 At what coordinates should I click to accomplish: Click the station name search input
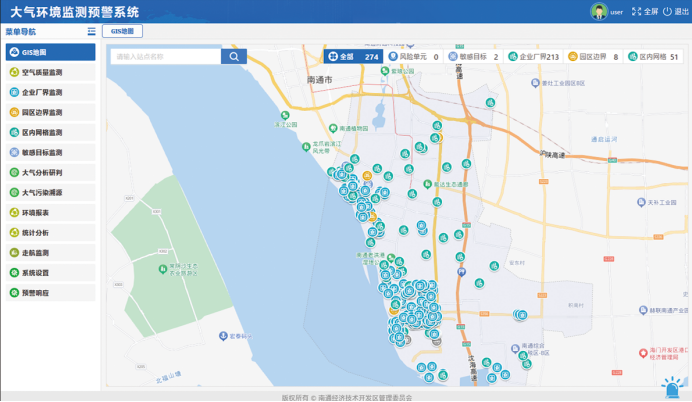point(165,57)
